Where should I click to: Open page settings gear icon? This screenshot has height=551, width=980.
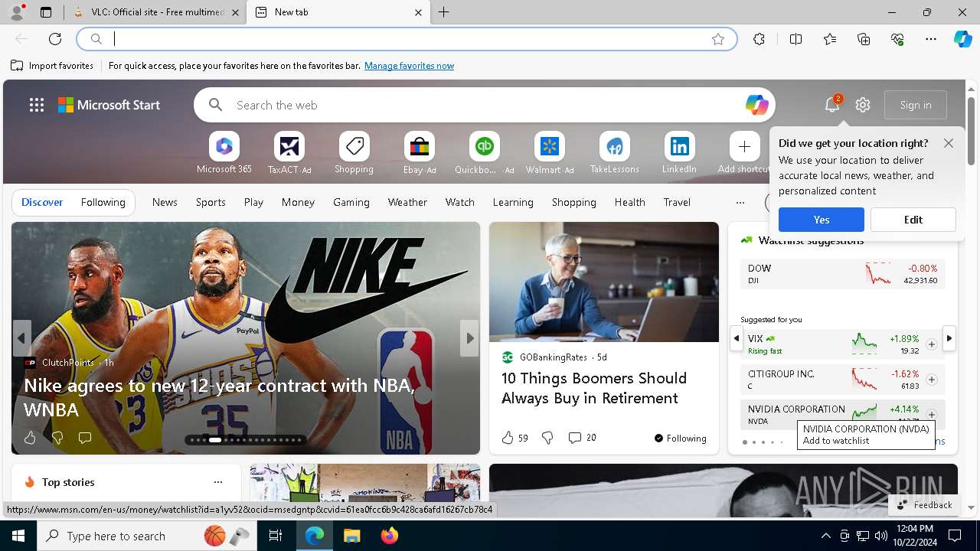tap(863, 105)
